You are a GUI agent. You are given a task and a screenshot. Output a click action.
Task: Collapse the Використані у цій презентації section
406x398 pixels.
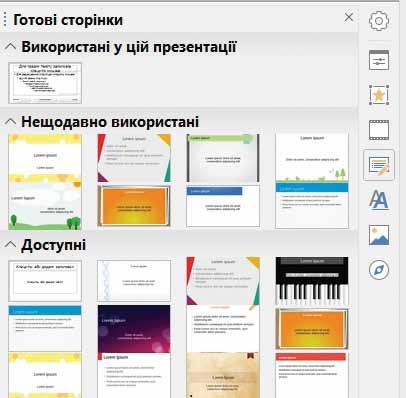click(x=10, y=47)
